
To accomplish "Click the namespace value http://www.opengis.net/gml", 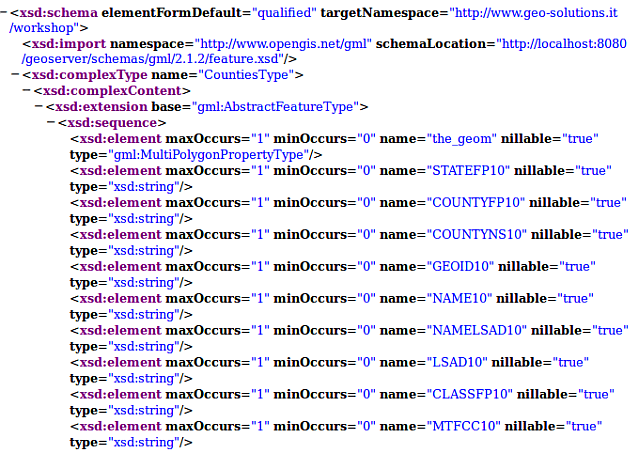I will [283, 44].
